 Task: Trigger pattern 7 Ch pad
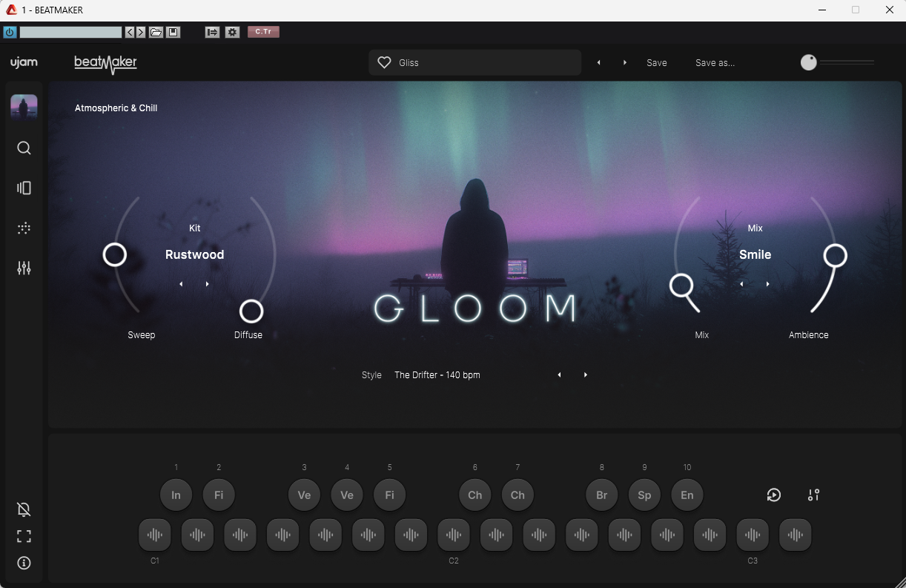point(518,495)
